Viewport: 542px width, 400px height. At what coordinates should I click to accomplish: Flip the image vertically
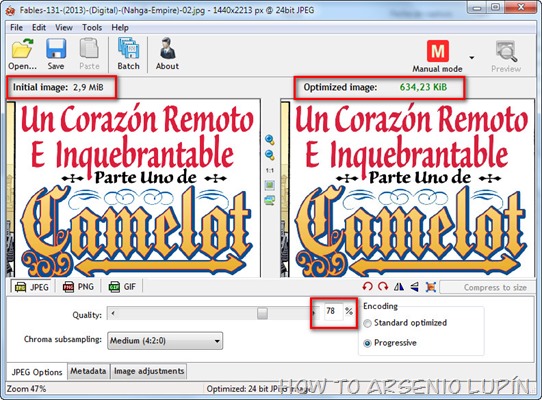414,287
